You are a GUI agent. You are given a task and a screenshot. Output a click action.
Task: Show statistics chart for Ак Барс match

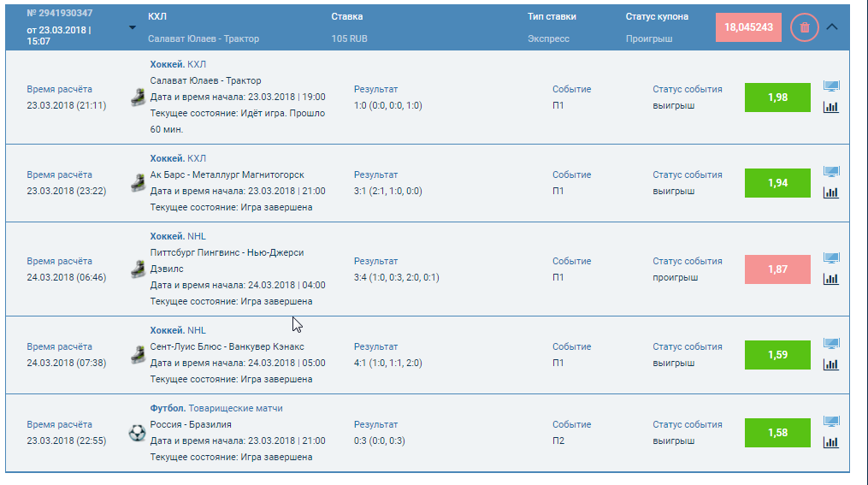pyautogui.click(x=830, y=192)
